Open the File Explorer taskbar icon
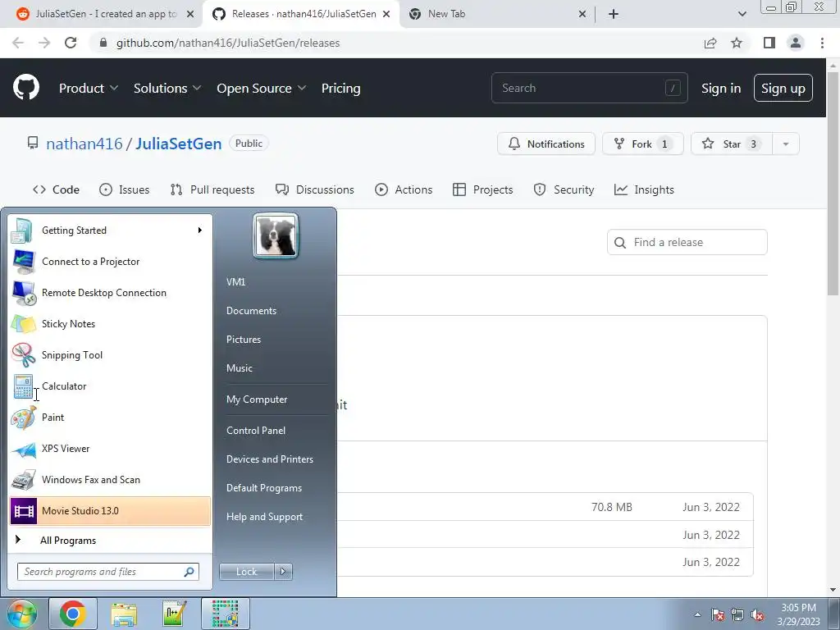This screenshot has height=630, width=840. [124, 614]
